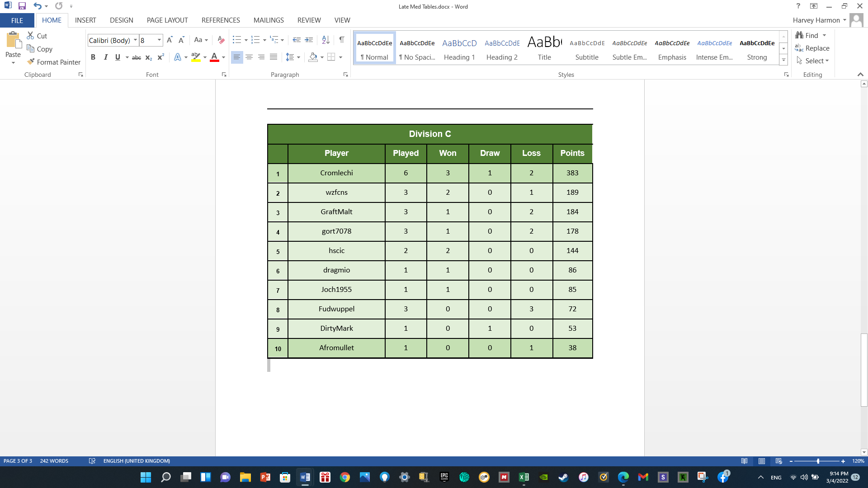Toggle subscript formatting
This screenshot has height=488, width=868.
149,57
